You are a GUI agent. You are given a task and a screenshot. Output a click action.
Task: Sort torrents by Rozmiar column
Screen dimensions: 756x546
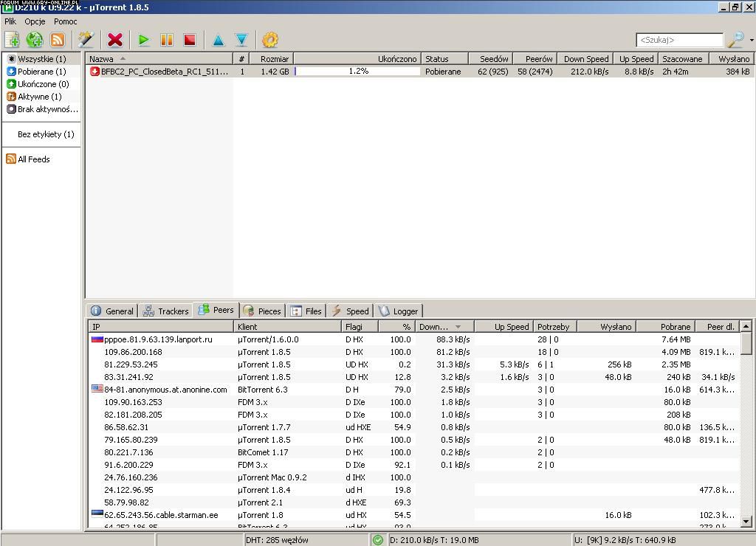[x=272, y=59]
